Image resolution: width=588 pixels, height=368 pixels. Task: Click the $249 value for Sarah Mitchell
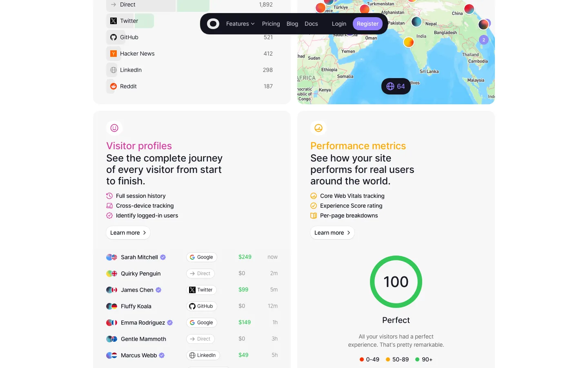click(x=245, y=257)
